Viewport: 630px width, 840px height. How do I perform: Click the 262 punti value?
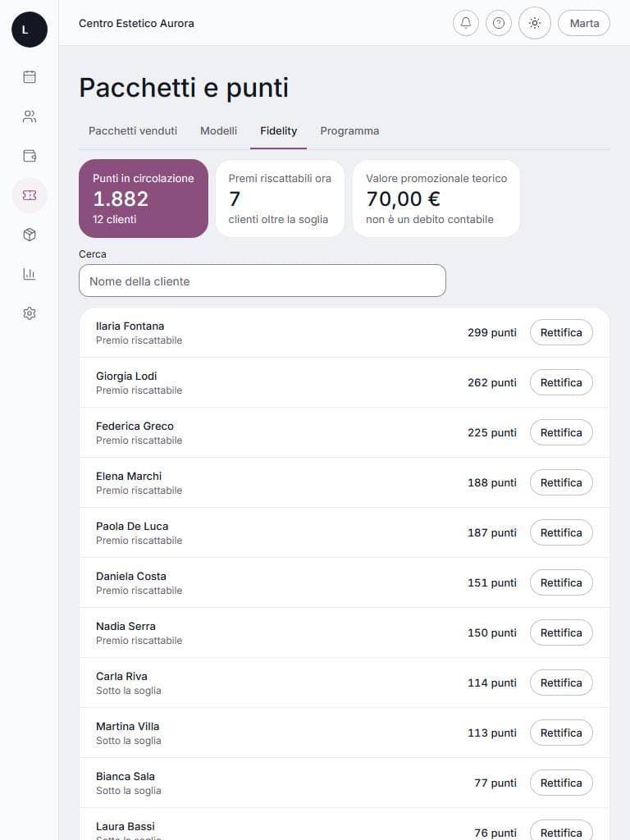(x=492, y=382)
